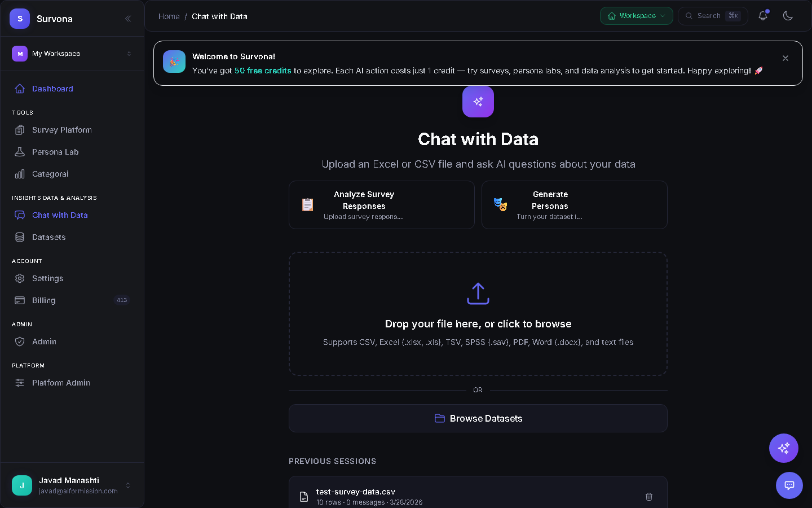This screenshot has width=812, height=508.
Task: Click the notification bell icon
Action: (x=763, y=16)
